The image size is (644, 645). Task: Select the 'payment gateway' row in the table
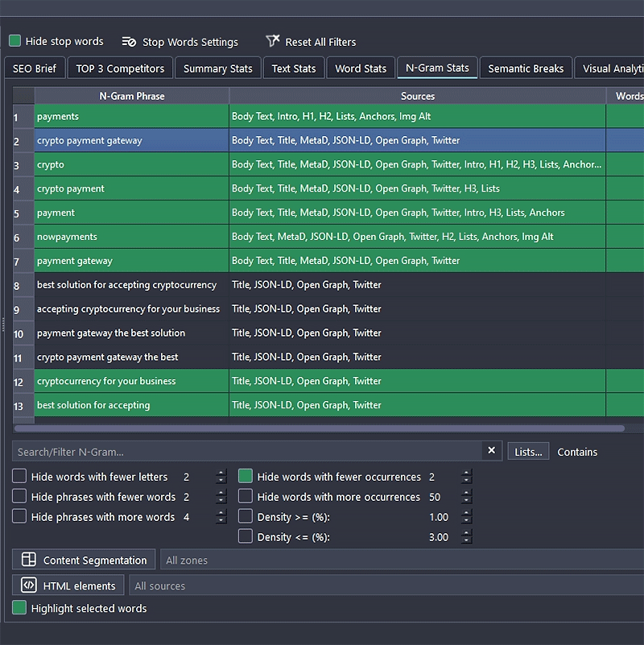point(131,261)
